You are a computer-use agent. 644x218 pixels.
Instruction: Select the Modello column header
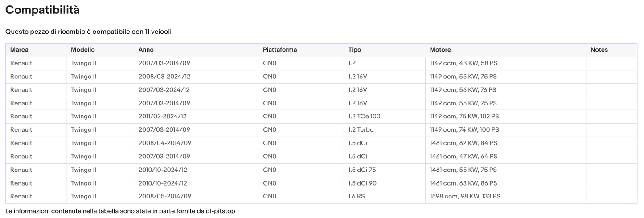[83, 50]
